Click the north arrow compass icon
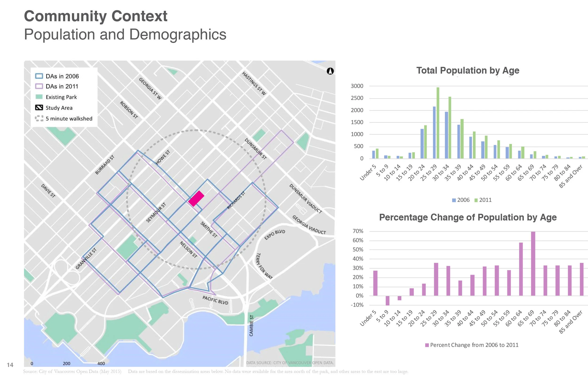588x375 pixels. pyautogui.click(x=330, y=71)
